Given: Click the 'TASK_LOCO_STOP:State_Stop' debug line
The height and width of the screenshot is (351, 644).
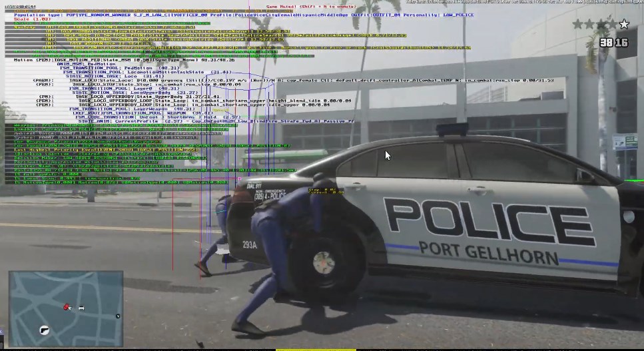Looking at the screenshot, I should (x=139, y=85).
